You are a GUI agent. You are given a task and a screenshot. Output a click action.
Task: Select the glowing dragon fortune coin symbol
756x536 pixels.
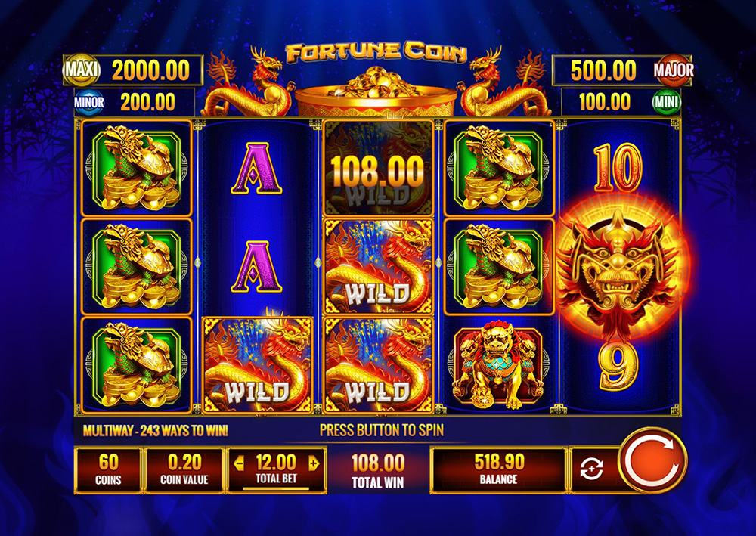[x=618, y=268]
